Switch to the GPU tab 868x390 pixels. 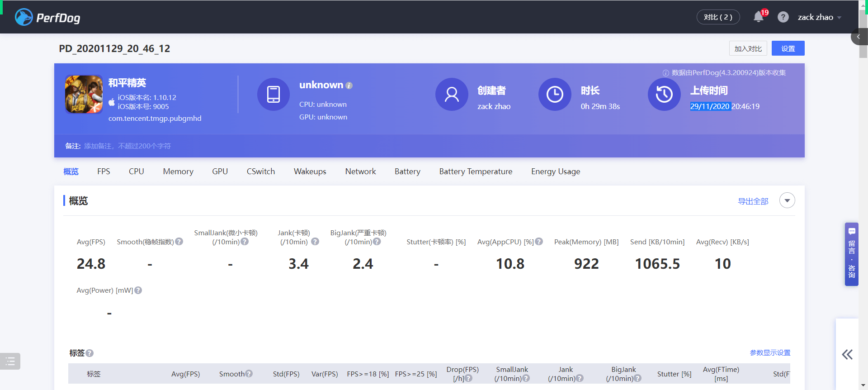tap(220, 171)
